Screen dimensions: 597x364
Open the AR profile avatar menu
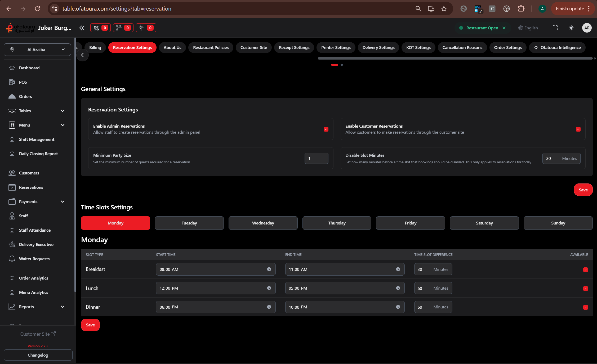(587, 28)
